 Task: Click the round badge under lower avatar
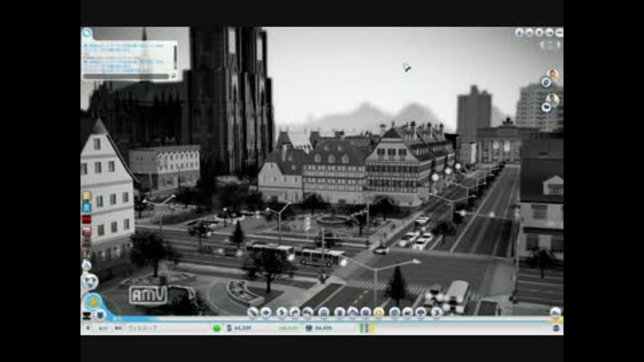pyautogui.click(x=546, y=107)
